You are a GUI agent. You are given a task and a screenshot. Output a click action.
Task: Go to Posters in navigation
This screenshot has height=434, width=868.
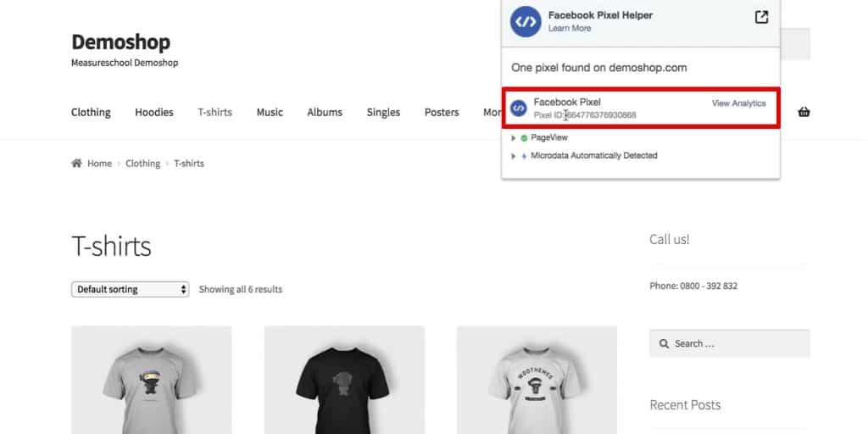pyautogui.click(x=442, y=112)
